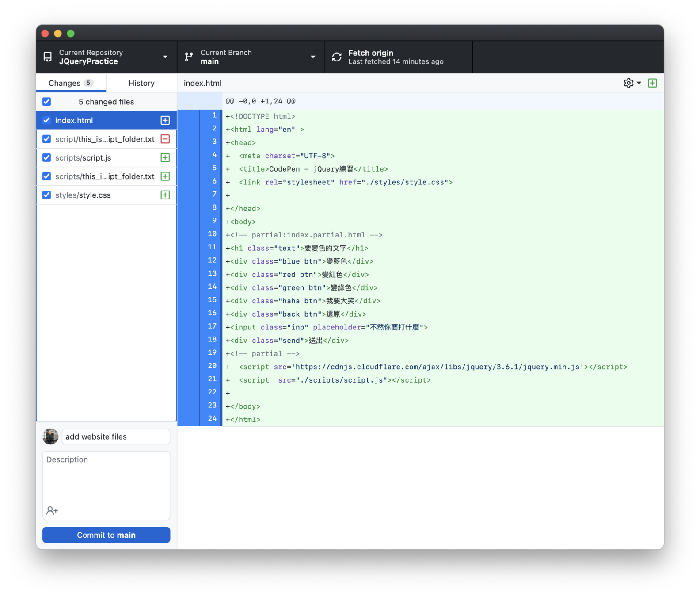This screenshot has height=597, width=700.
Task: Click the yellow minimize window button
Action: click(x=58, y=33)
